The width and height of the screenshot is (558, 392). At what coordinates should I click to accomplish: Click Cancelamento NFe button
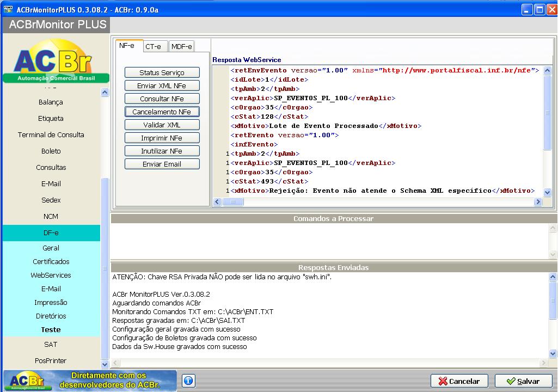[162, 112]
